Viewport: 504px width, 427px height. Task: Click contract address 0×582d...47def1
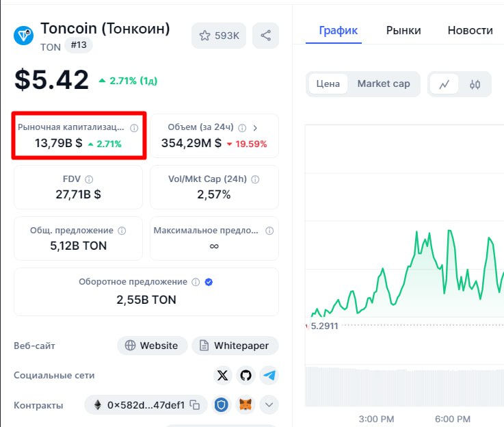pyautogui.click(x=146, y=405)
